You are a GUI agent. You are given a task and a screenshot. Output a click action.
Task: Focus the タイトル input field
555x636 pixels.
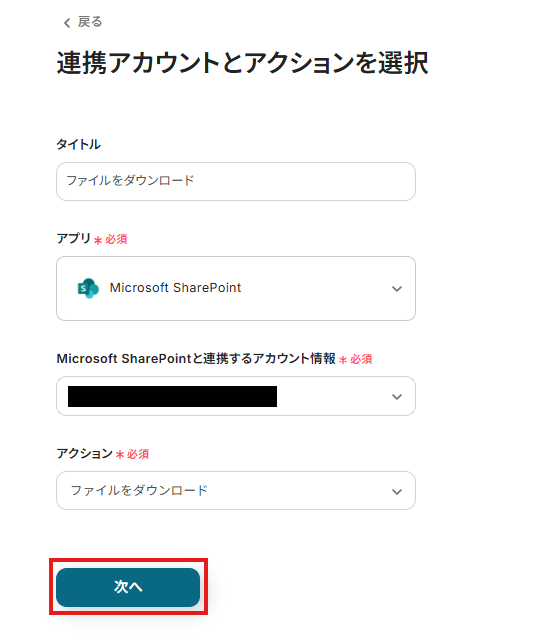(236, 181)
